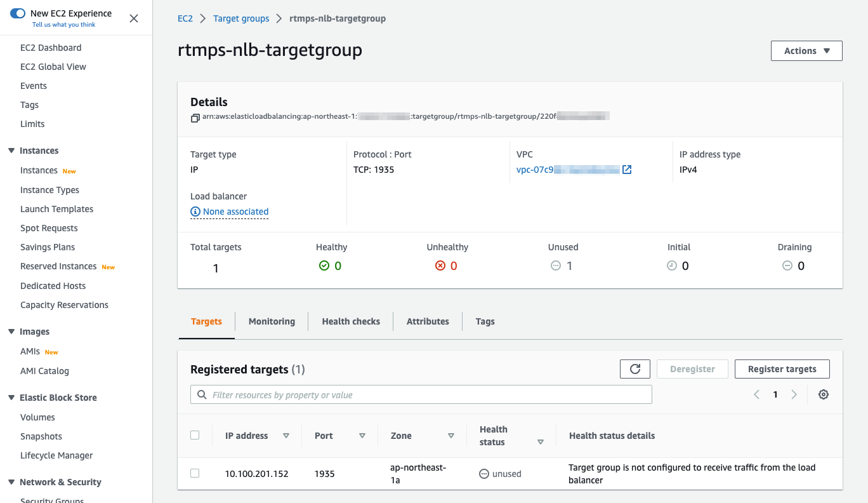Refresh the registered targets list

pyautogui.click(x=635, y=369)
